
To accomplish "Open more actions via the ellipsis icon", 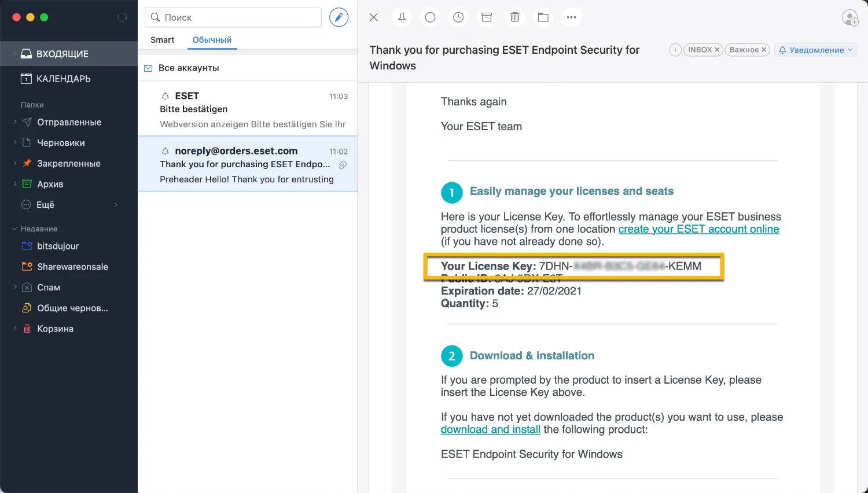I will [x=571, y=17].
